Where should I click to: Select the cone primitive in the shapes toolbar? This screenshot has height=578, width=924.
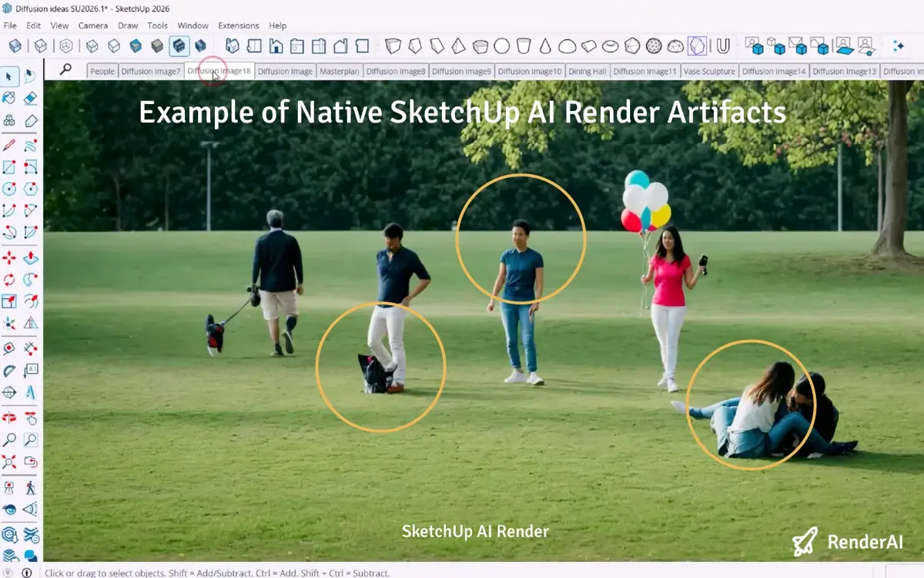[545, 46]
